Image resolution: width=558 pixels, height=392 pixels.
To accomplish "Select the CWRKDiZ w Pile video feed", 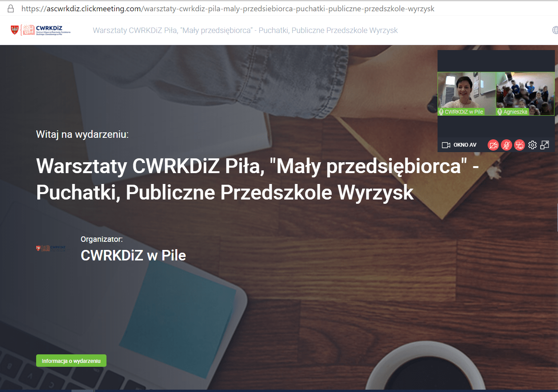I will pos(466,91).
